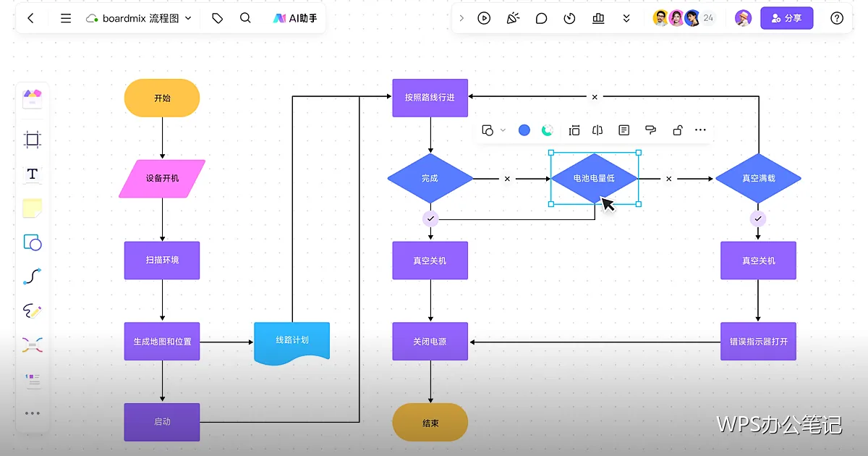The width and height of the screenshot is (868, 456).
Task: Click the 分享 share button
Action: [786, 18]
